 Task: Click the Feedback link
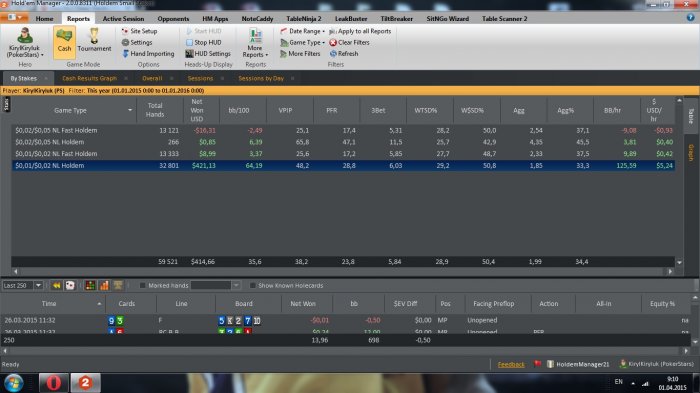[x=511, y=364]
